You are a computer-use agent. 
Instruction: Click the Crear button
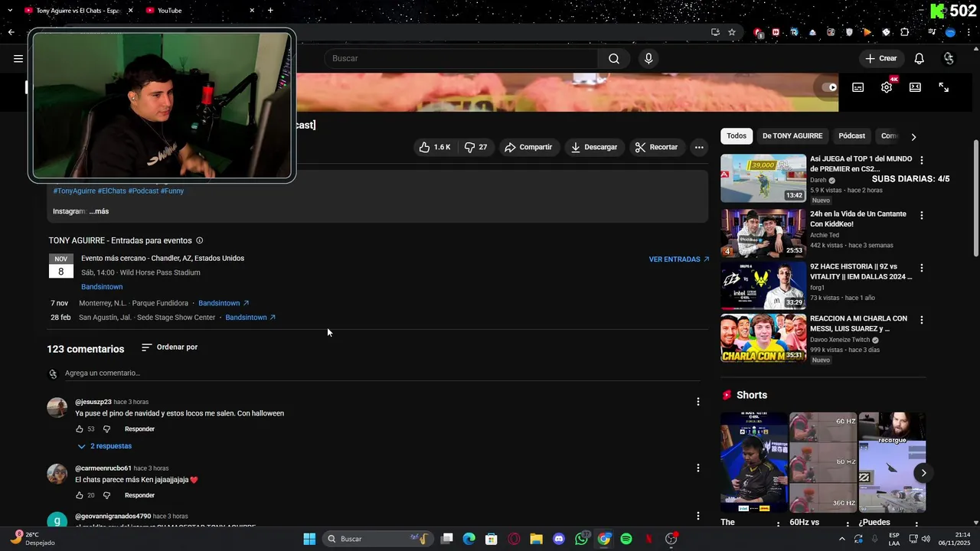coord(880,58)
